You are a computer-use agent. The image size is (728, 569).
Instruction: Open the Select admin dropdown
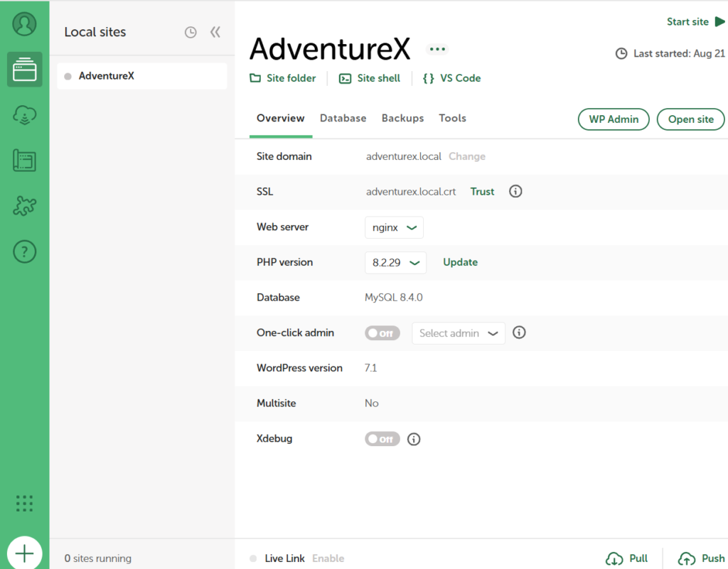pos(459,333)
